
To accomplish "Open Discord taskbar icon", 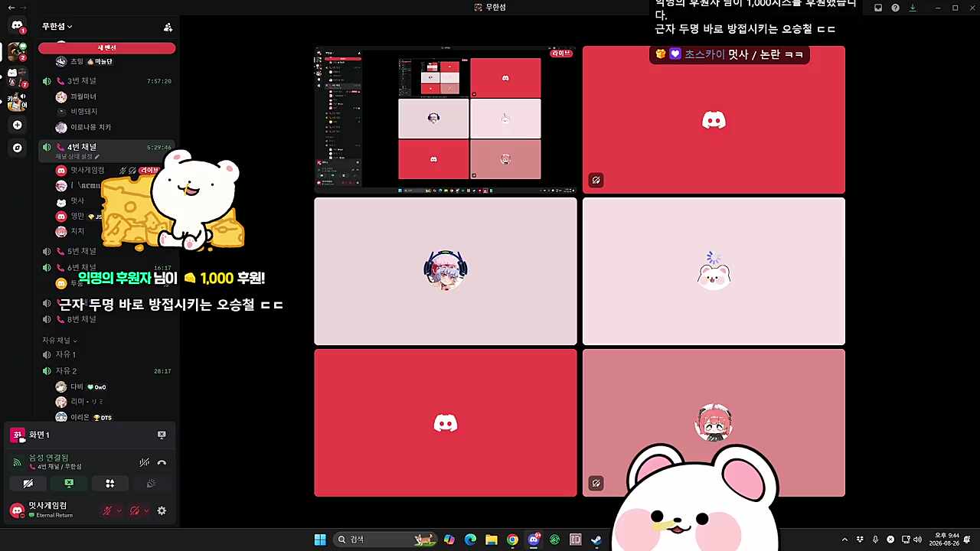I will (534, 540).
